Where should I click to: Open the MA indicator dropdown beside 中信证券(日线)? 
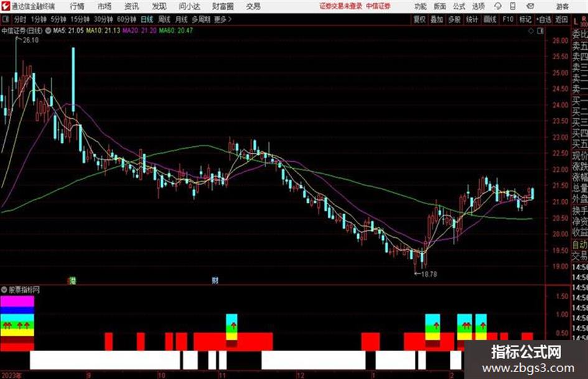[x=49, y=30]
